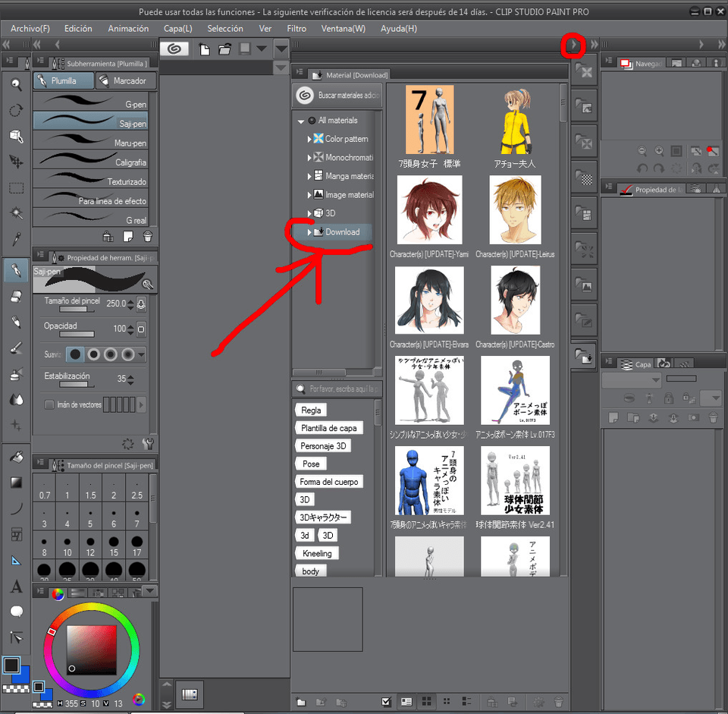Select the Text tool letter A
The width and height of the screenshot is (728, 714).
tap(16, 587)
